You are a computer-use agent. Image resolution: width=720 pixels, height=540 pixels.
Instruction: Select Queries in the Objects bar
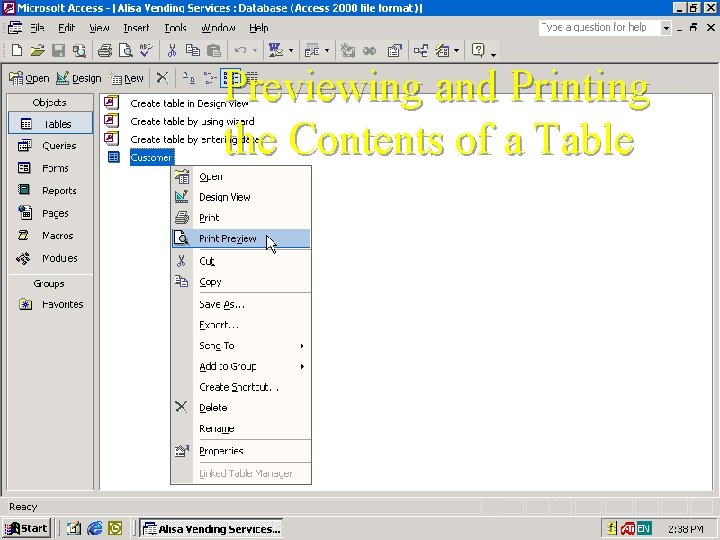pyautogui.click(x=51, y=146)
